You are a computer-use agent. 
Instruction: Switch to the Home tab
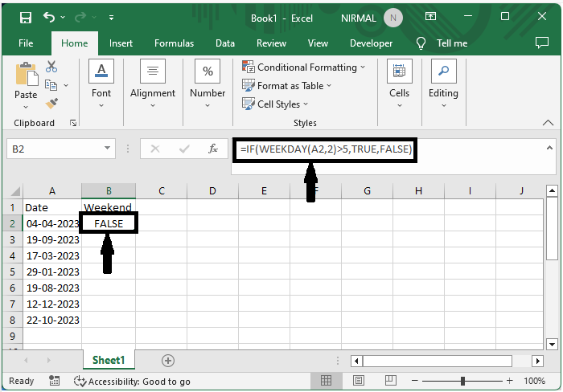(74, 43)
